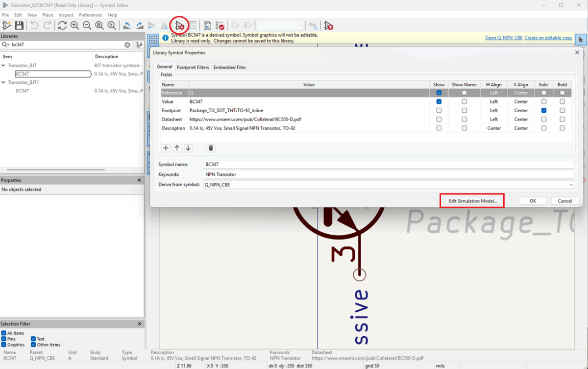This screenshot has height=369, width=588.
Task: Delete field using the trash icon
Action: tap(211, 148)
